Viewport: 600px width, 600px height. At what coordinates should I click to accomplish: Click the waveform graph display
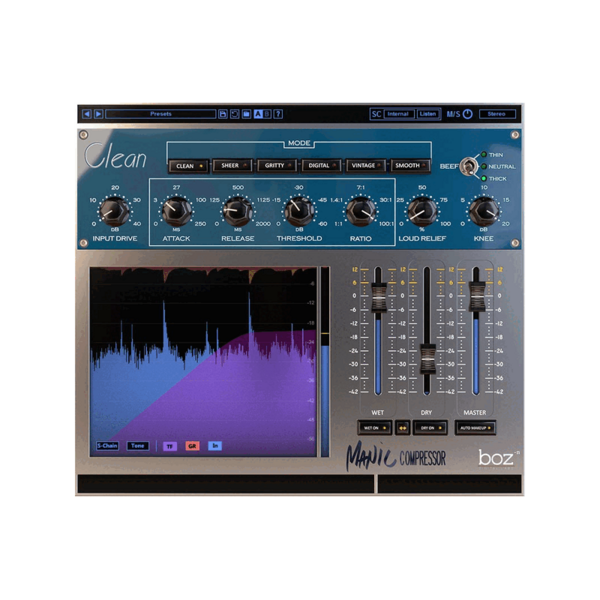coord(204,362)
